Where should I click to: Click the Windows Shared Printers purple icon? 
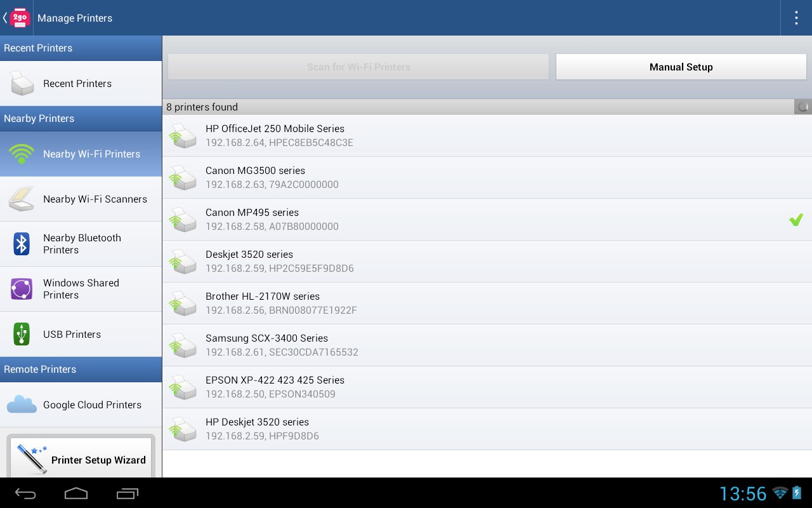click(x=22, y=289)
